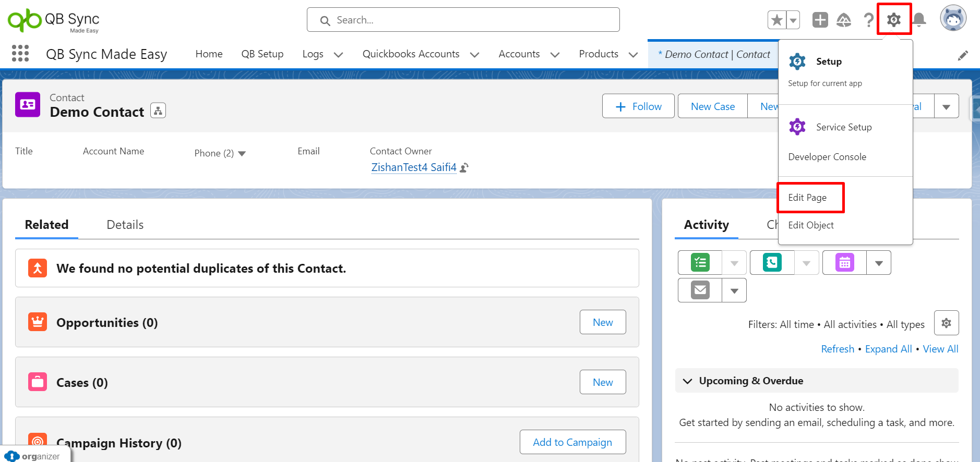Choose Developer Console in setup menu
The height and width of the screenshot is (462, 980).
pyautogui.click(x=827, y=157)
